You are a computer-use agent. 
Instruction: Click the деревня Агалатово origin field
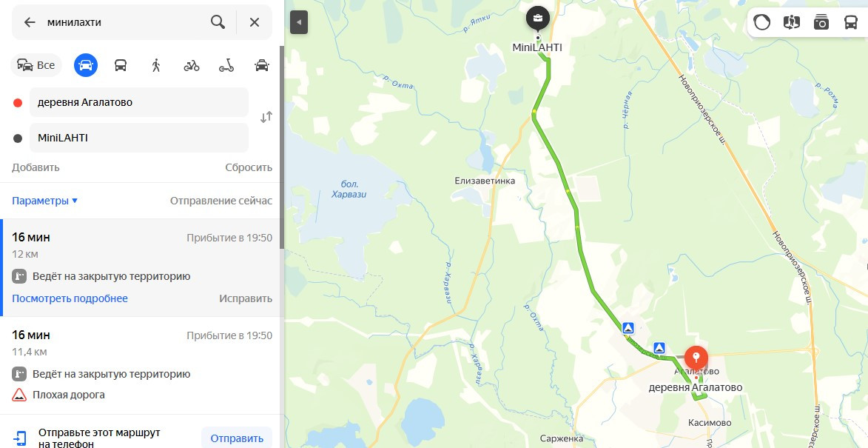pyautogui.click(x=139, y=102)
